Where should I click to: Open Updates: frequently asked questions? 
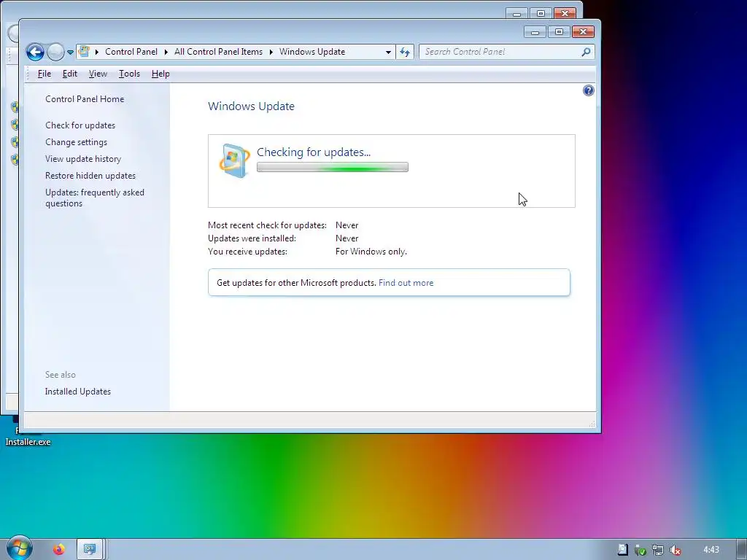95,198
